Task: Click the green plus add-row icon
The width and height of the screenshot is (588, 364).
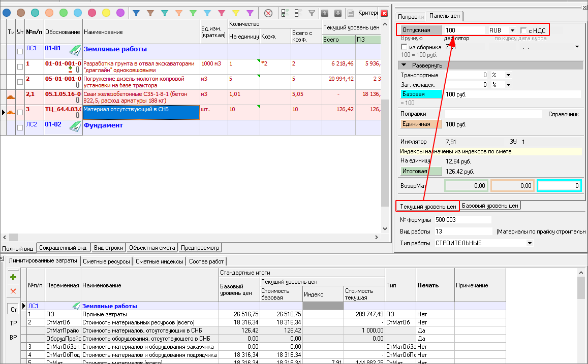Action: [x=13, y=277]
